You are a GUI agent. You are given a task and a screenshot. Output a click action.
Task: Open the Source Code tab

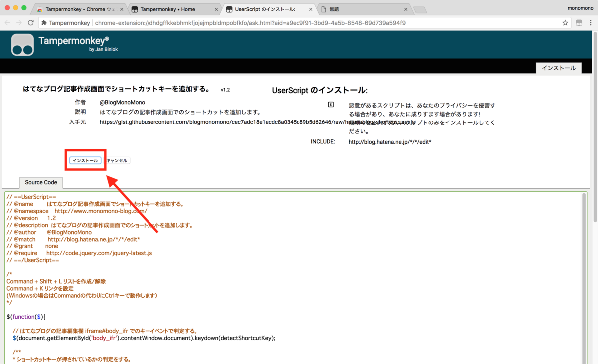[41, 183]
